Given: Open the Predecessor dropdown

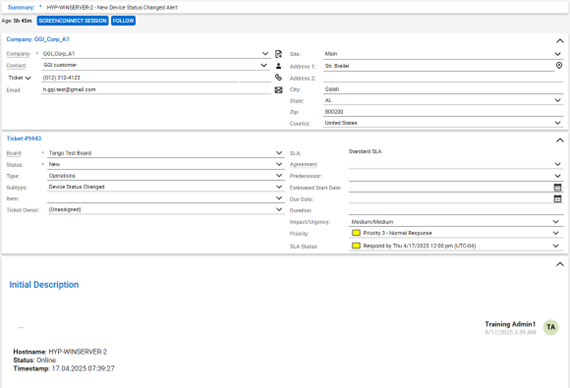Looking at the screenshot, I should click(x=558, y=176).
